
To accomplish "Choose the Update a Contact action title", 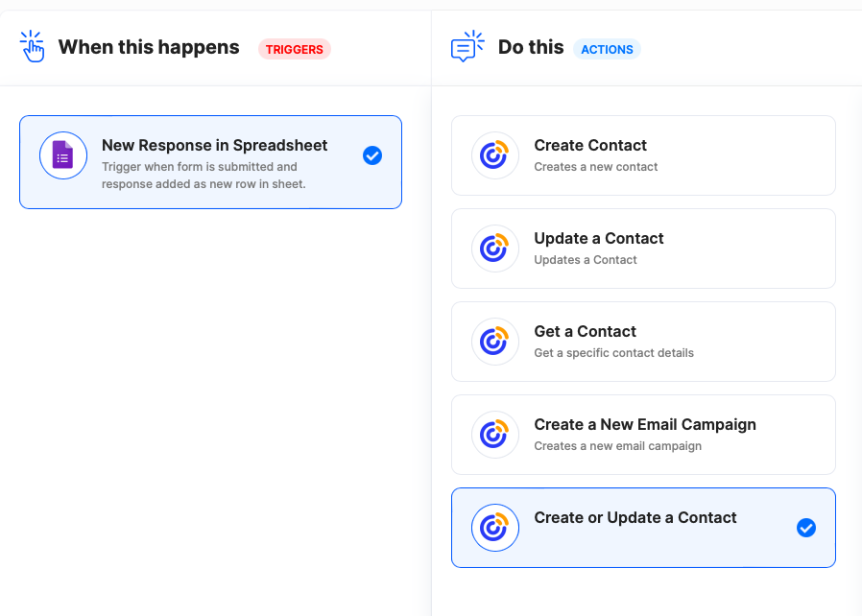I will [599, 238].
